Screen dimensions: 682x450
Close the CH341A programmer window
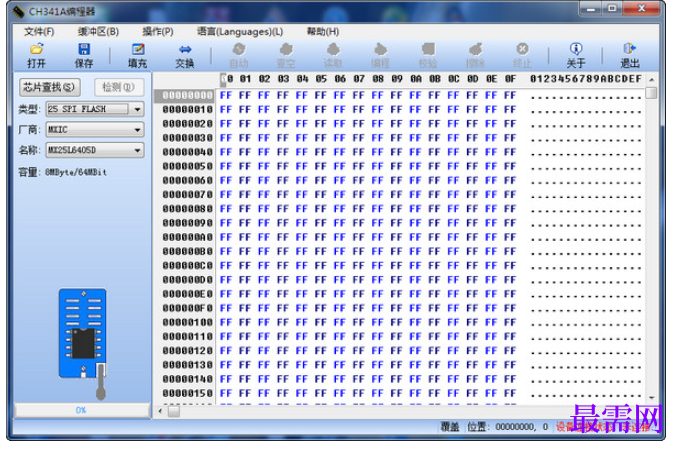642,9
